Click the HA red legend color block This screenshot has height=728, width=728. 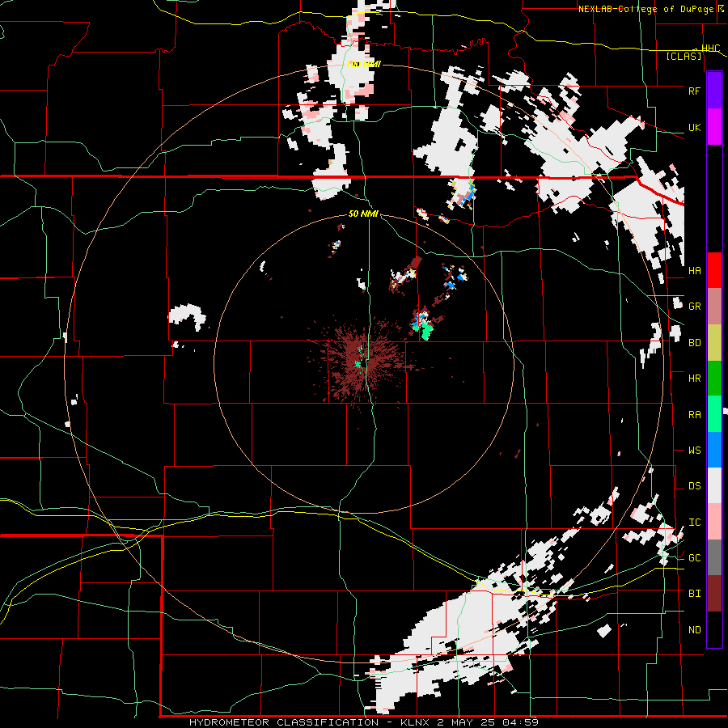coord(714,270)
